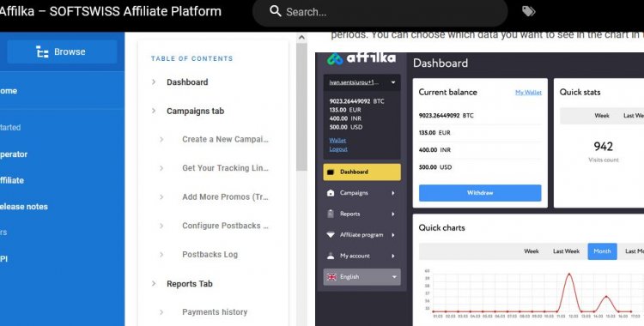Select the Week tab in Quick stats

pos(602,116)
